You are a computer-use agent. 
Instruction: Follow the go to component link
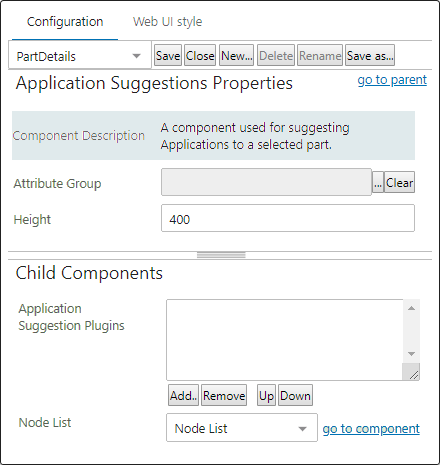[x=371, y=429]
